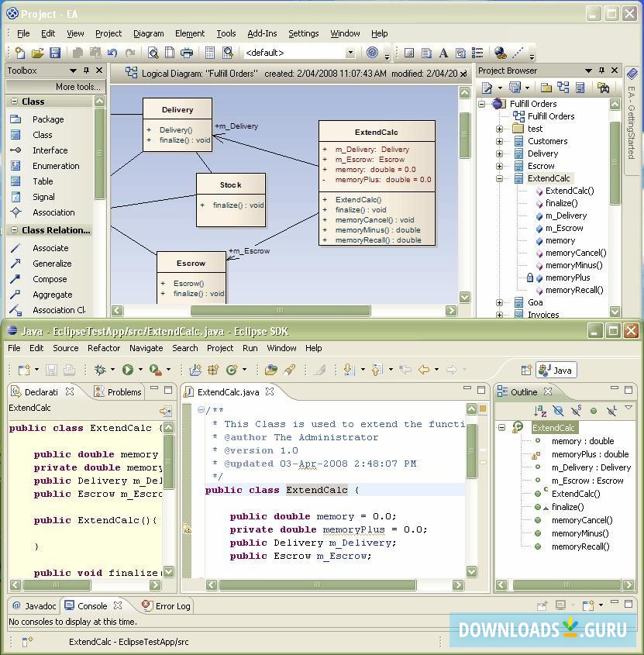This screenshot has height=655, width=644.
Task: Select finalize() in the Outline view
Action: point(567,507)
